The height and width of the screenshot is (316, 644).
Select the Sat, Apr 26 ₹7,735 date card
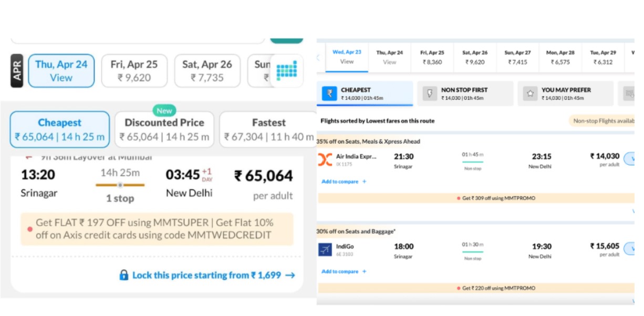point(207,71)
